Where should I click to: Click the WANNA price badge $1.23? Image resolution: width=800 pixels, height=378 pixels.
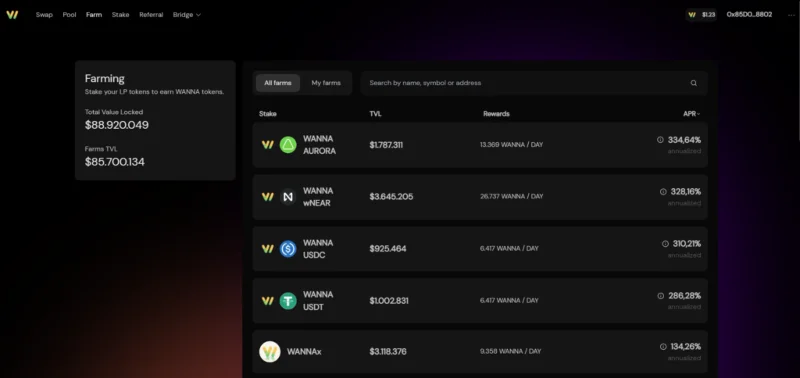(x=702, y=15)
